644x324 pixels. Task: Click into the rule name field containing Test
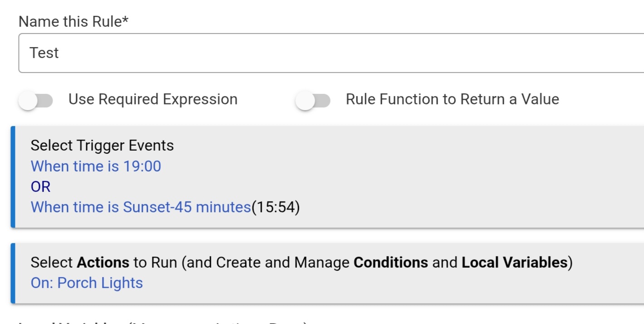tap(317, 53)
